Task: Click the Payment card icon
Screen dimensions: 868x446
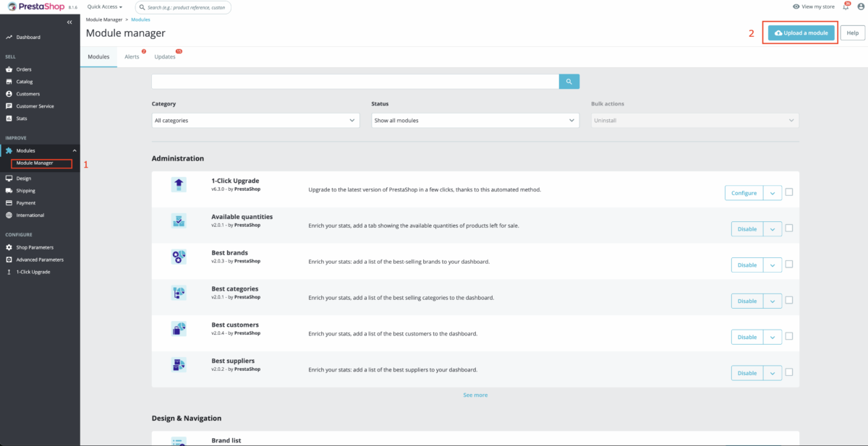Action: tap(9, 203)
